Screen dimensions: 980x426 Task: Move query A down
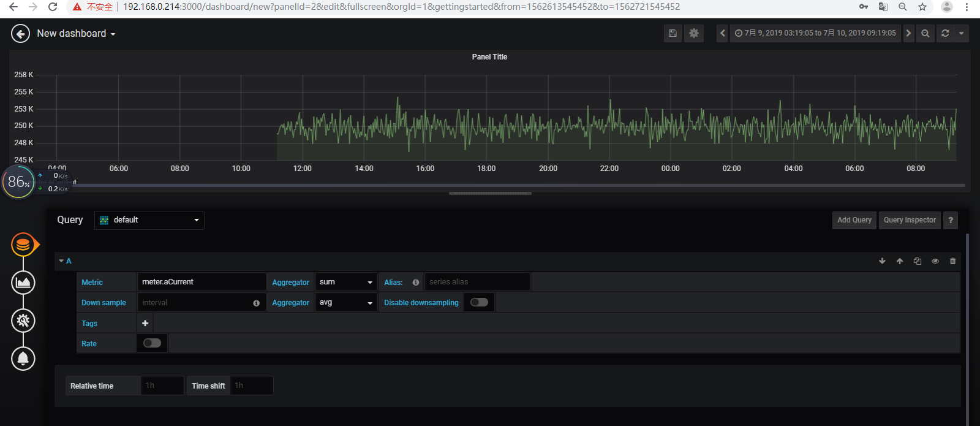tap(882, 261)
